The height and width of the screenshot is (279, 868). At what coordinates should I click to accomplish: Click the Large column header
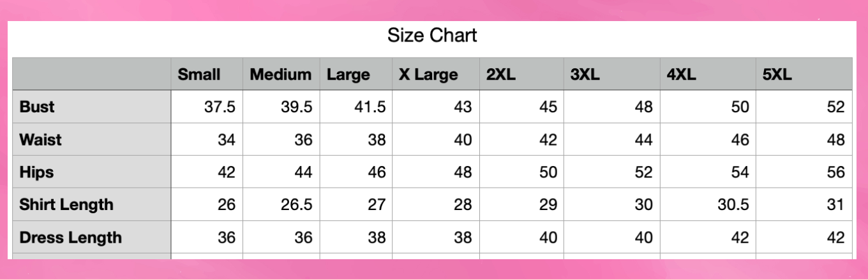(348, 75)
